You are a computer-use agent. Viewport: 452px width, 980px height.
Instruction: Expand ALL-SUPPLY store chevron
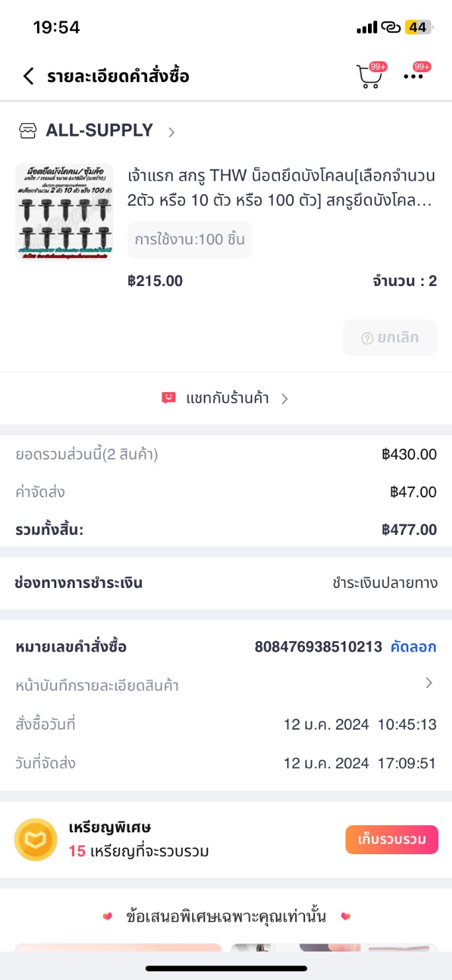[171, 132]
